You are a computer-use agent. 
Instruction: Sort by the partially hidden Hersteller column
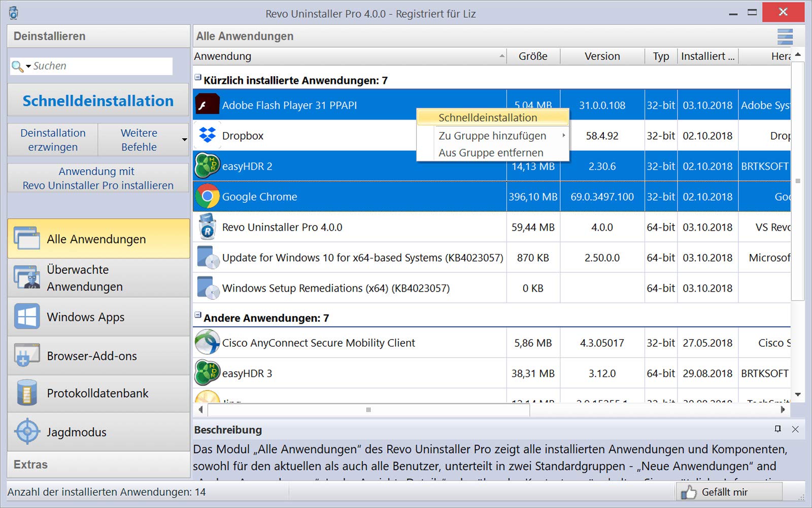click(x=765, y=56)
